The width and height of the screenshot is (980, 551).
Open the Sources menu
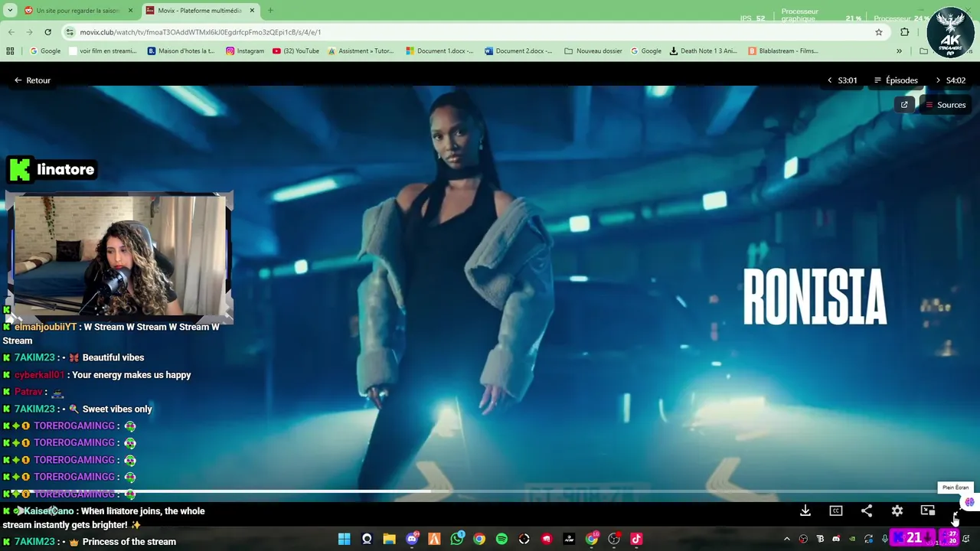coord(945,105)
